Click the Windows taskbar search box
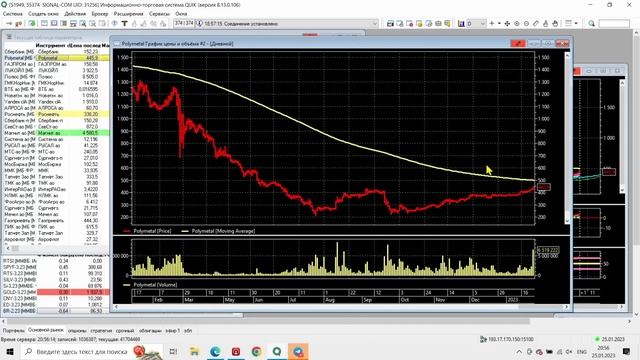640x360 pixels. 91,351
